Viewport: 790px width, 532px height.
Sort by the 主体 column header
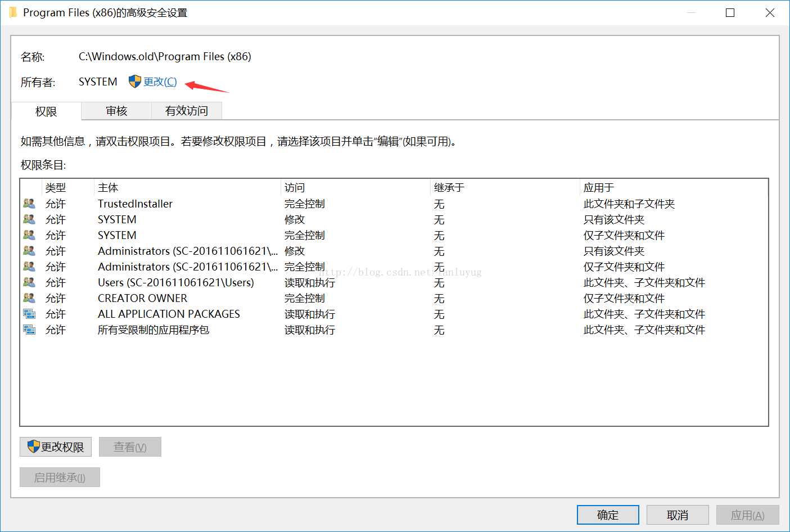pos(187,187)
